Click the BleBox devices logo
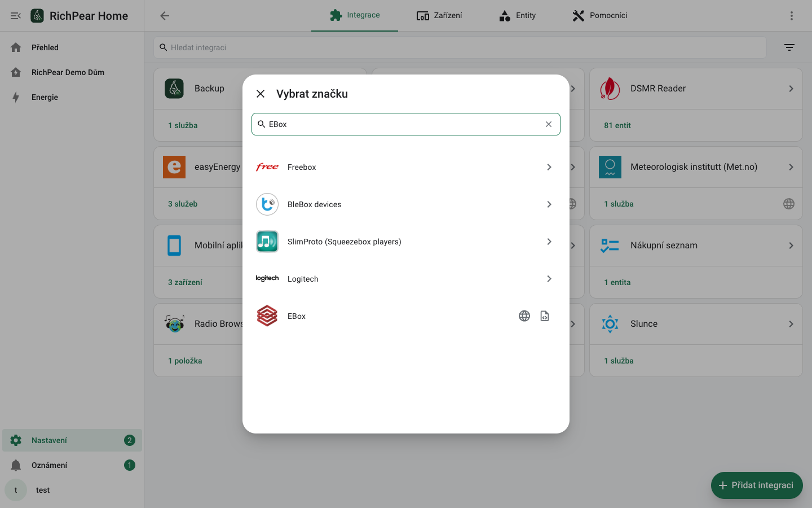Image resolution: width=812 pixels, height=508 pixels. coord(267,204)
